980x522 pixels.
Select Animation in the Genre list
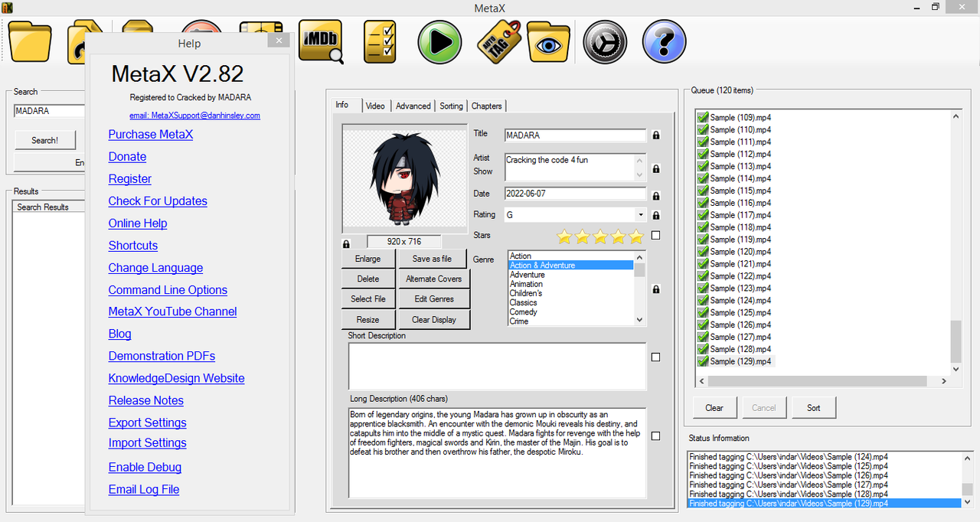[x=527, y=284]
